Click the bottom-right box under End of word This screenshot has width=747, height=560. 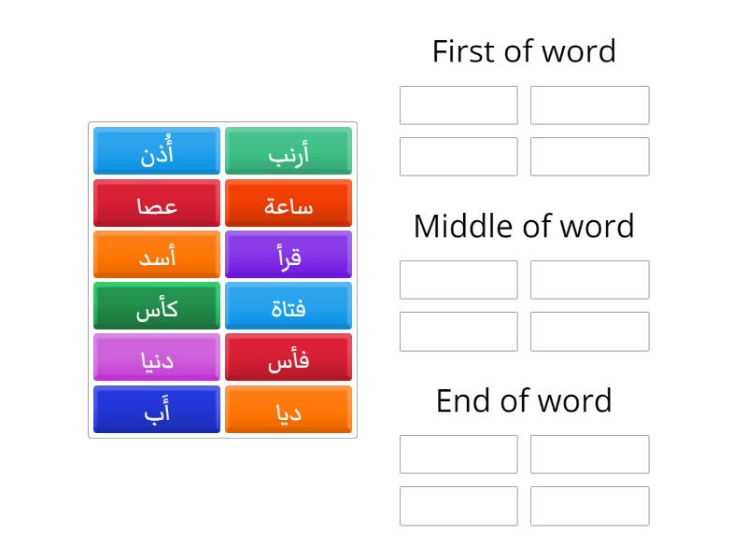[589, 506]
